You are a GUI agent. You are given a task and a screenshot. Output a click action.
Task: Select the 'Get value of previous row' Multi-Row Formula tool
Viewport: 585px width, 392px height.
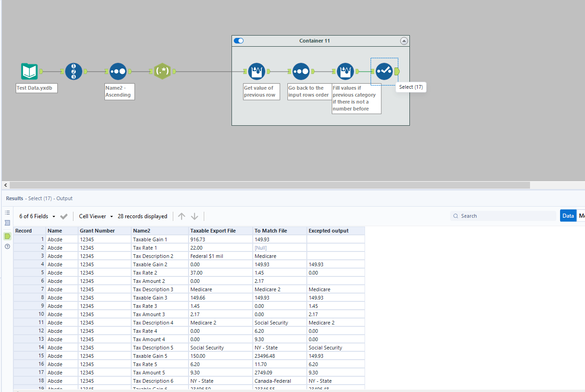(256, 71)
